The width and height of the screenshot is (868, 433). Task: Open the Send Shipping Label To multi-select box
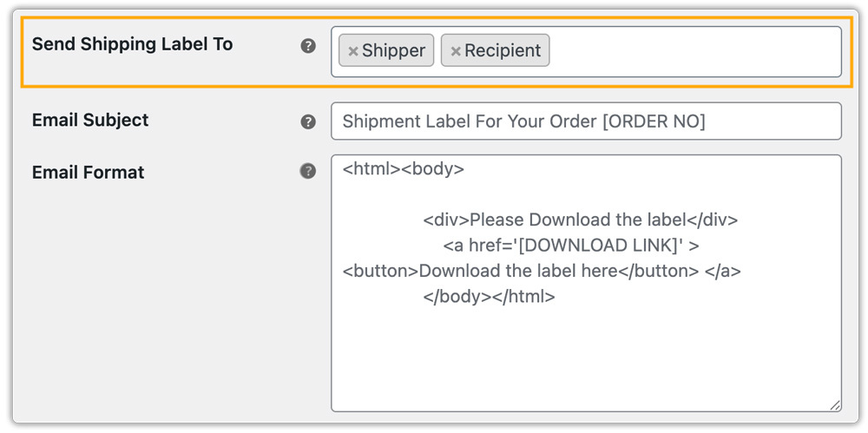click(694, 51)
